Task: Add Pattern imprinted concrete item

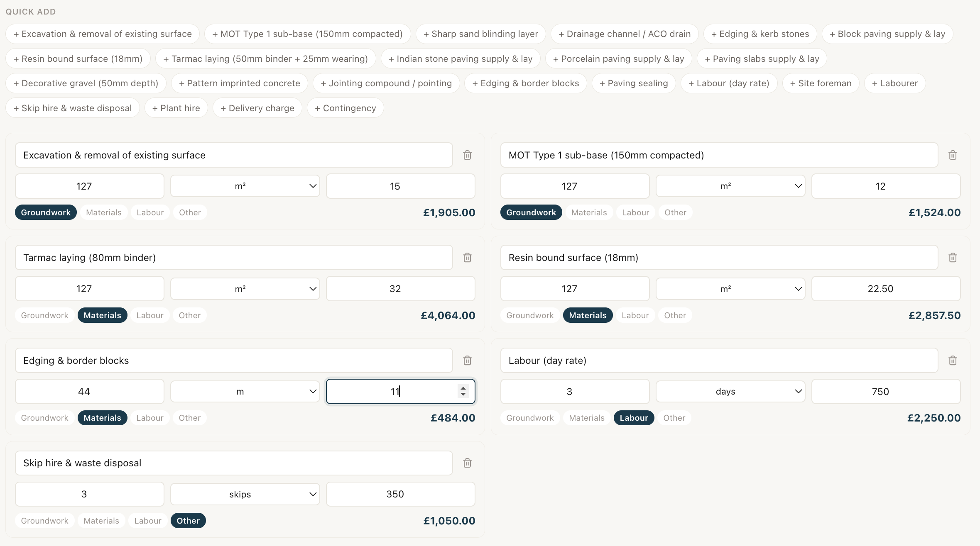Action: (240, 83)
